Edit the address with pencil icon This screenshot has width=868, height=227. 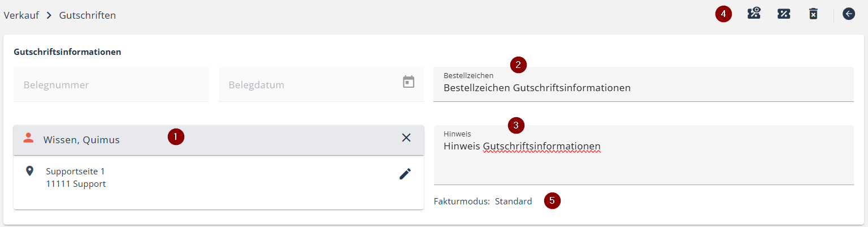coord(405,174)
